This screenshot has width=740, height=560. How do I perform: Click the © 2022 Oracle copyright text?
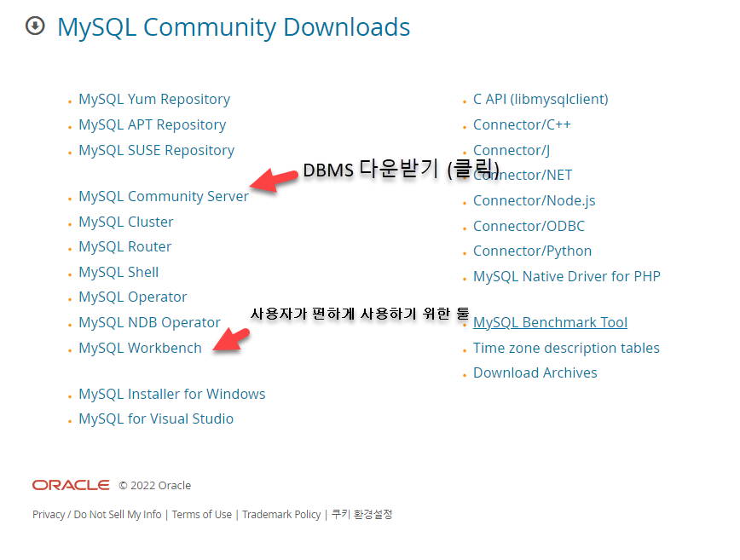155,486
